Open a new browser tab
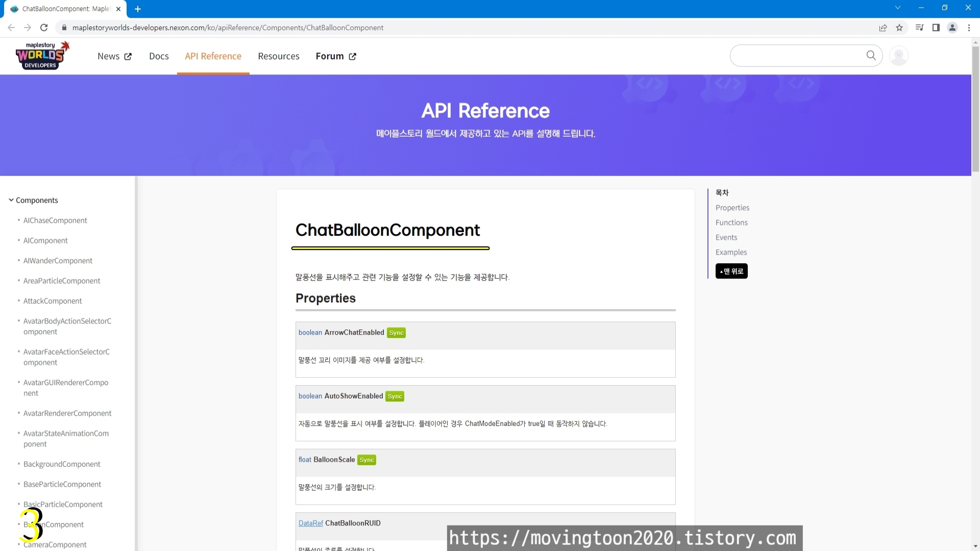980x551 pixels. 138,9
